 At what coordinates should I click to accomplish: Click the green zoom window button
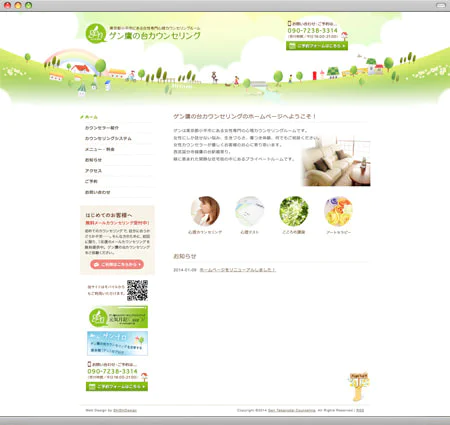click(x=29, y=5)
